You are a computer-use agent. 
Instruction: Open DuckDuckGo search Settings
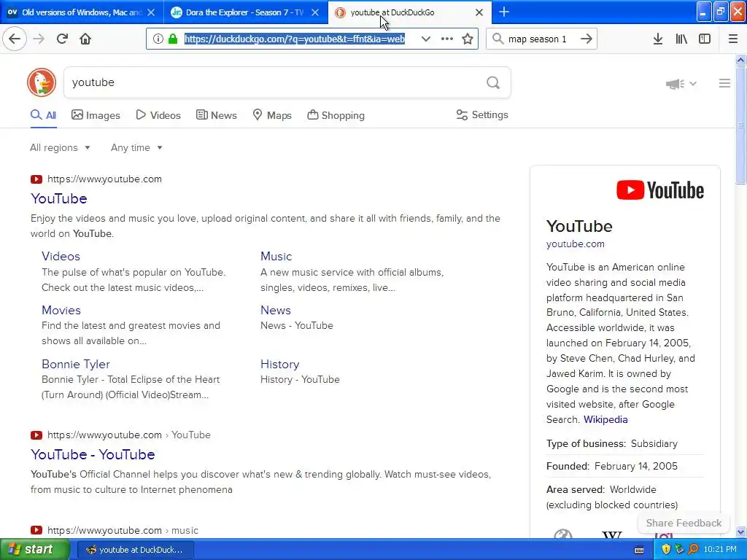(x=482, y=114)
